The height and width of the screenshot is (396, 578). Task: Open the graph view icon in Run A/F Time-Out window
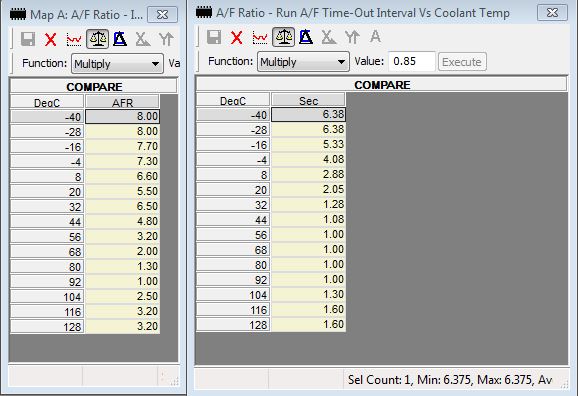(260, 37)
